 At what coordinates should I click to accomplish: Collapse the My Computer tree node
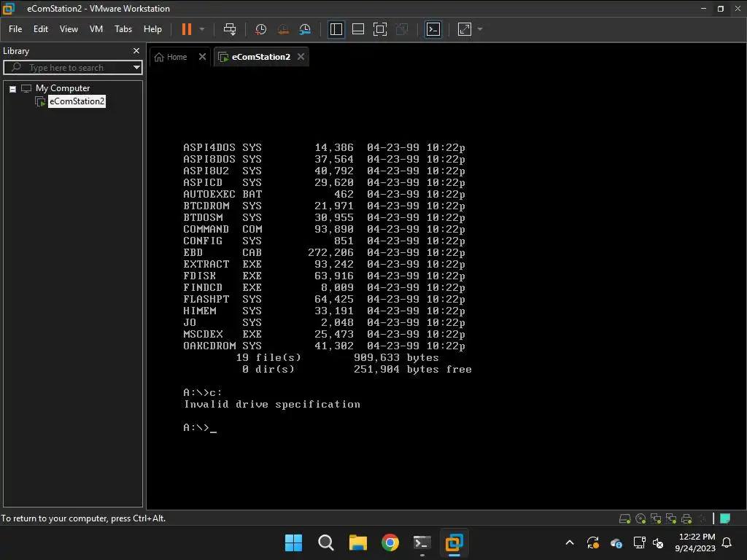click(13, 89)
